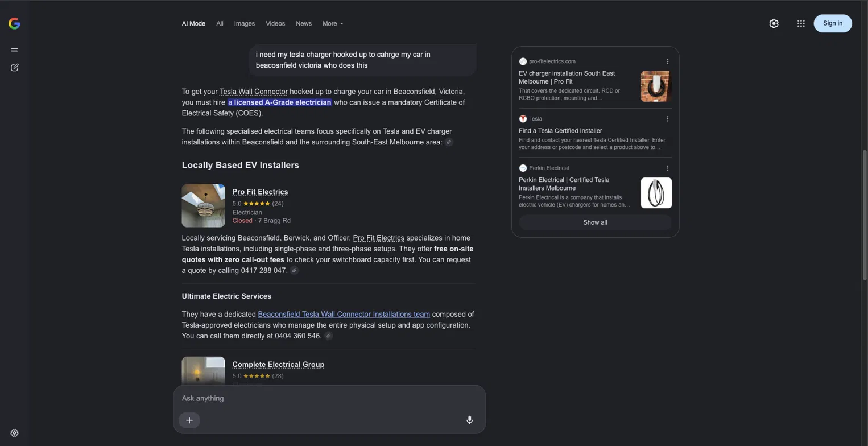The image size is (868, 446).
Task: Click the highlighted 'a licensed A-Grade electrician' text
Action: coord(279,102)
